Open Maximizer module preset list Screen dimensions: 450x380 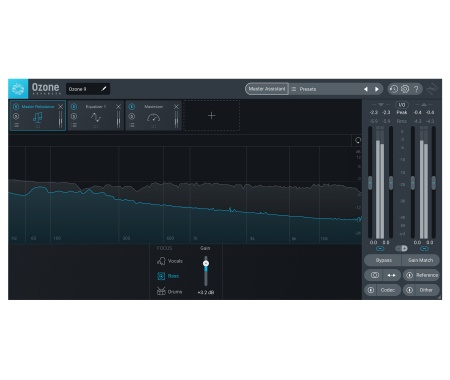pos(132,125)
